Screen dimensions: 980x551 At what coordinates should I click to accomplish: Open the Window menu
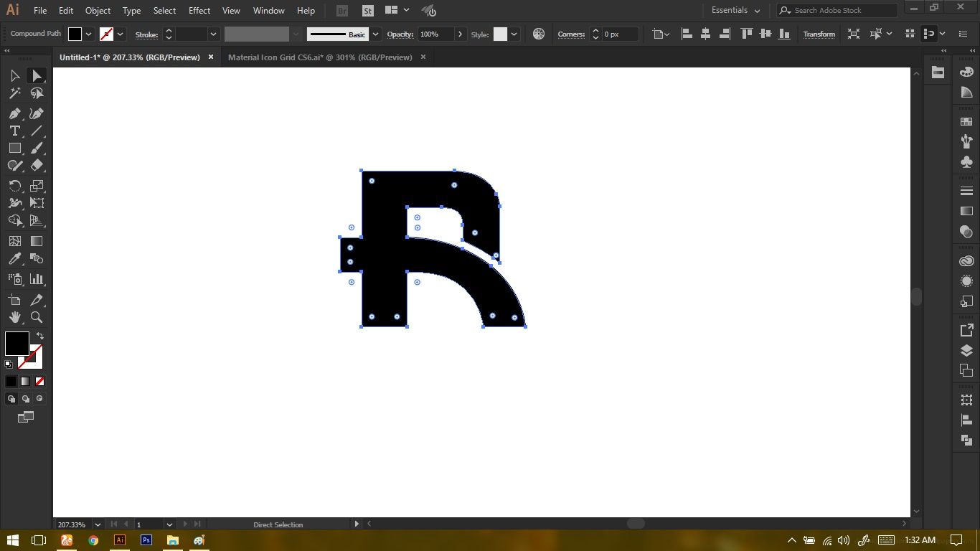pyautogui.click(x=269, y=11)
